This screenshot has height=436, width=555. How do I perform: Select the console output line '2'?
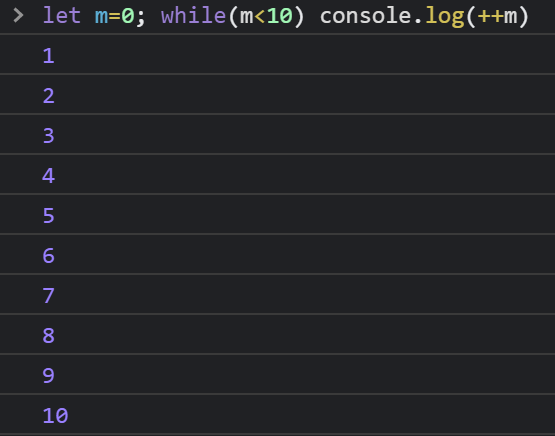[x=278, y=94]
